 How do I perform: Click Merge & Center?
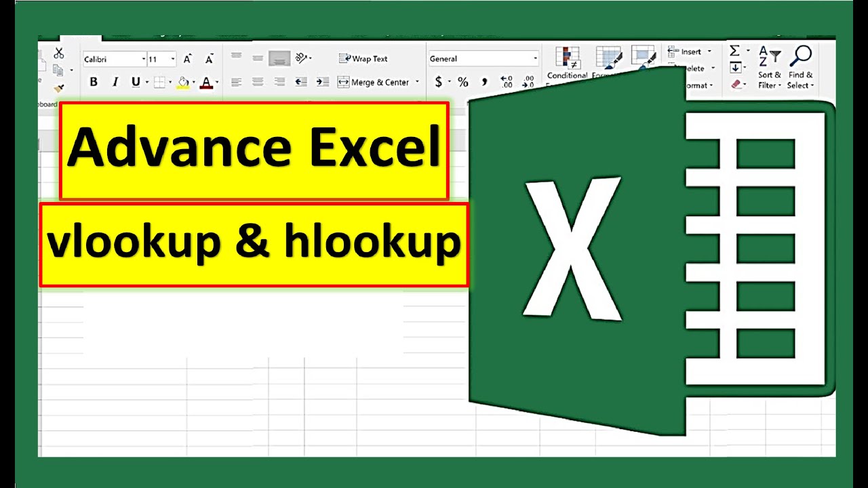pos(374,82)
